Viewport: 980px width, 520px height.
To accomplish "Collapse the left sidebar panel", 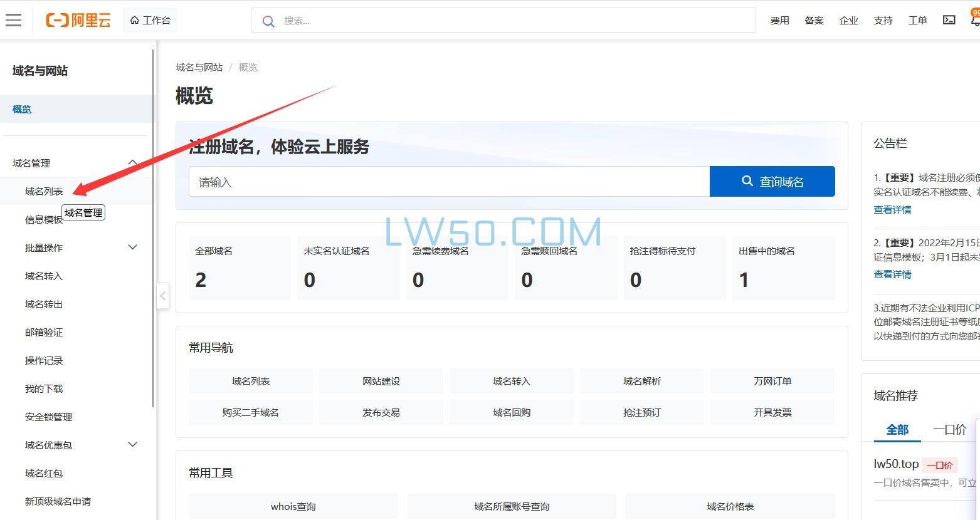I will click(x=162, y=296).
